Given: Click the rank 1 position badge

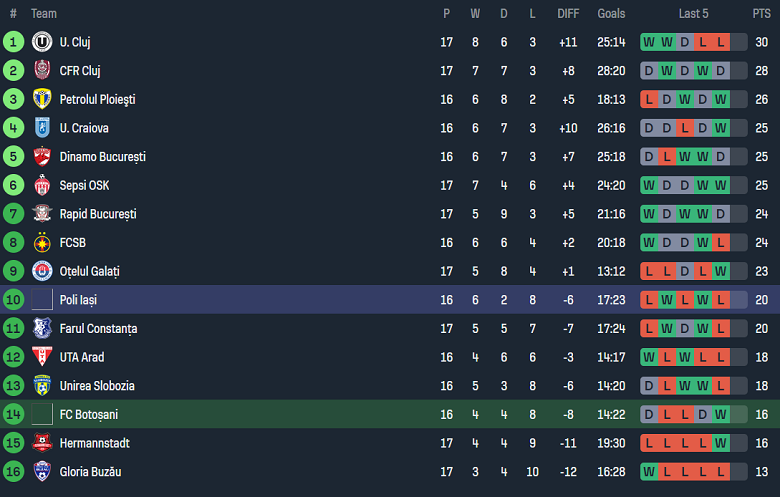Looking at the screenshot, I should click(x=13, y=42).
